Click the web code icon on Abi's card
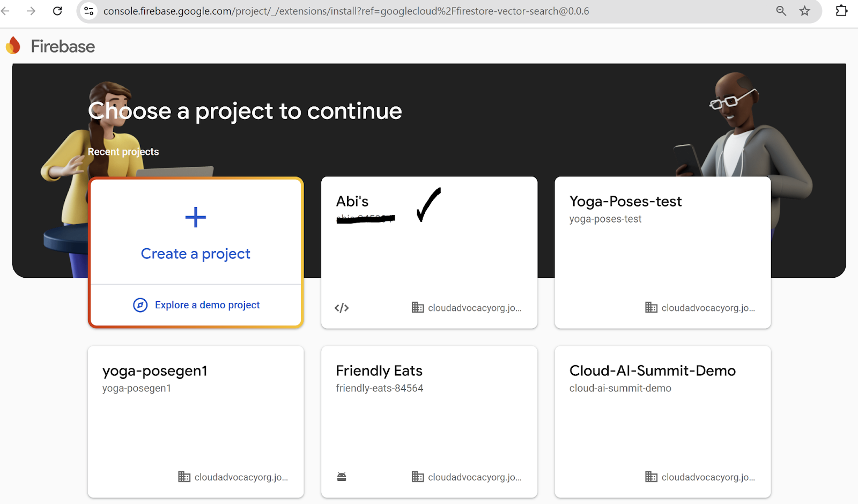This screenshot has height=504, width=858. 342,308
